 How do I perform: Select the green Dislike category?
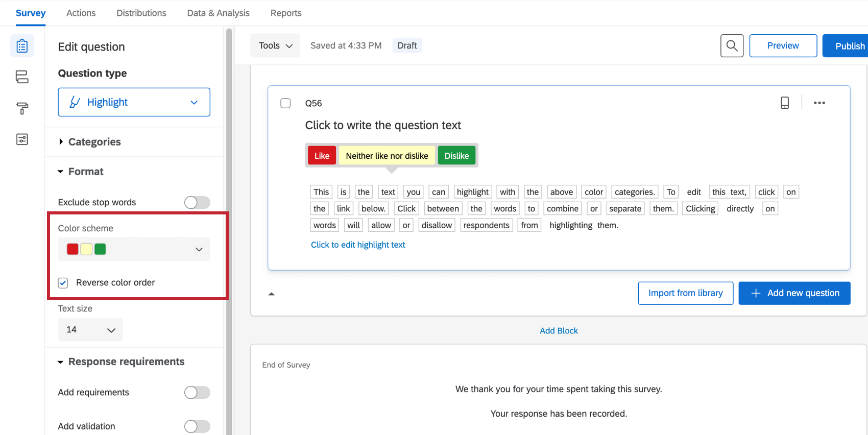(456, 156)
